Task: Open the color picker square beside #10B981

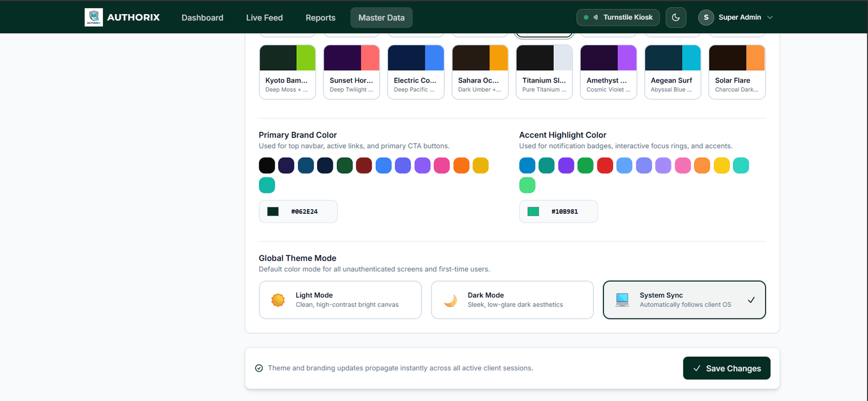Action: point(533,212)
